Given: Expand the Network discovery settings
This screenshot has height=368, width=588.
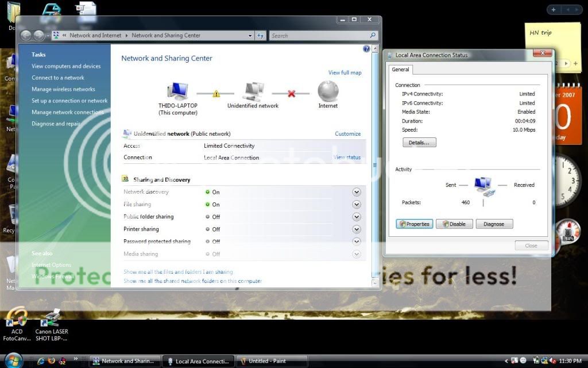Looking at the screenshot, I should [357, 192].
